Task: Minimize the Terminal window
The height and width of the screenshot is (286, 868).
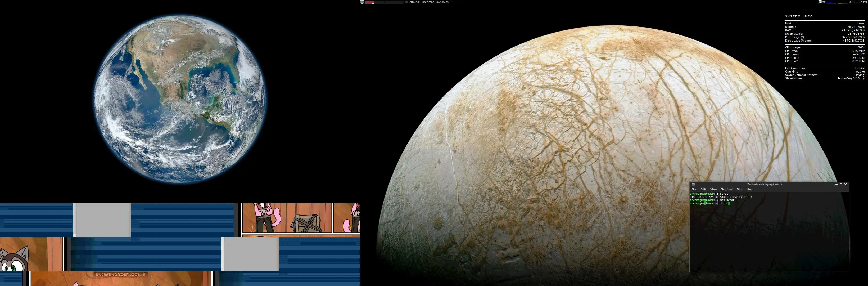Action: click(x=836, y=185)
